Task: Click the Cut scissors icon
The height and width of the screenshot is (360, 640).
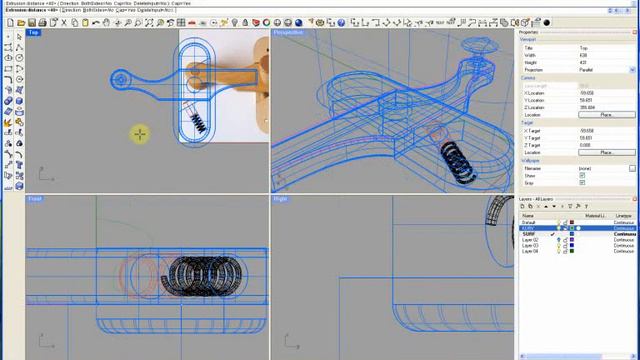Action: 64,23
